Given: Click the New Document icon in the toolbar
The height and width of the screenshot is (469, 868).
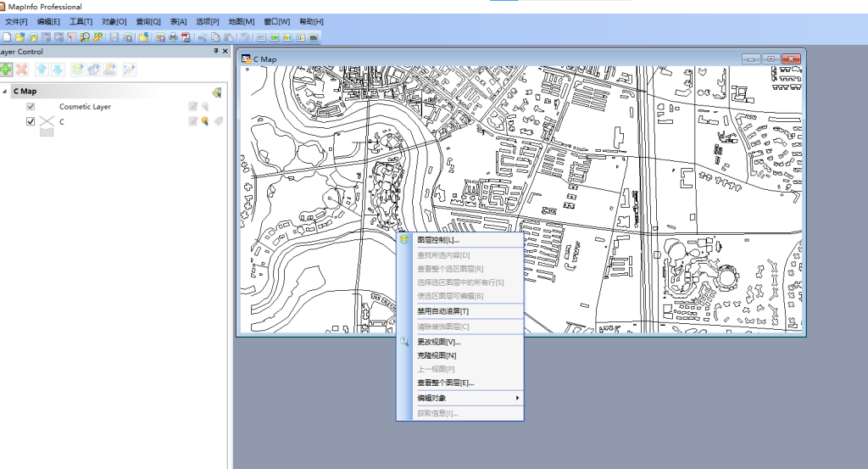Looking at the screenshot, I should click(7, 37).
